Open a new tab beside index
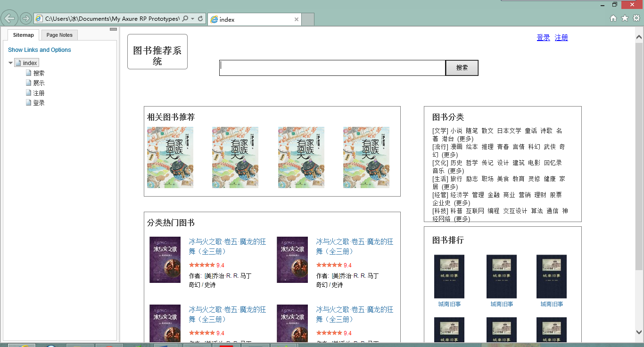The height and width of the screenshot is (347, 644). coord(308,19)
